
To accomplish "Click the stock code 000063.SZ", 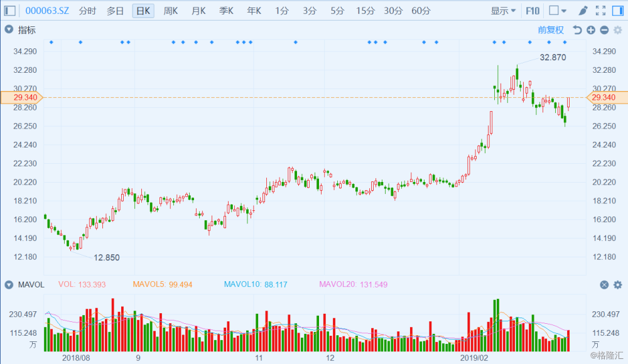I will coord(47,11).
